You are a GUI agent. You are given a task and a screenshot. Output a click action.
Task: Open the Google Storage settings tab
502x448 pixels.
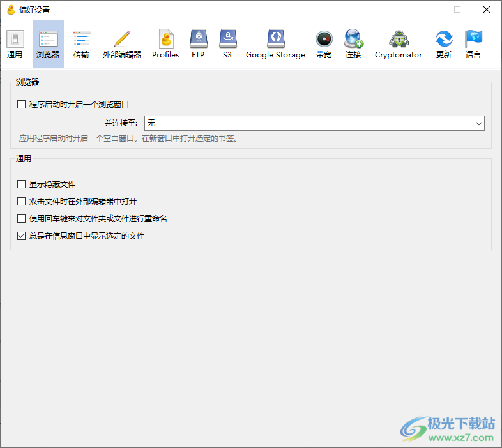pos(275,44)
